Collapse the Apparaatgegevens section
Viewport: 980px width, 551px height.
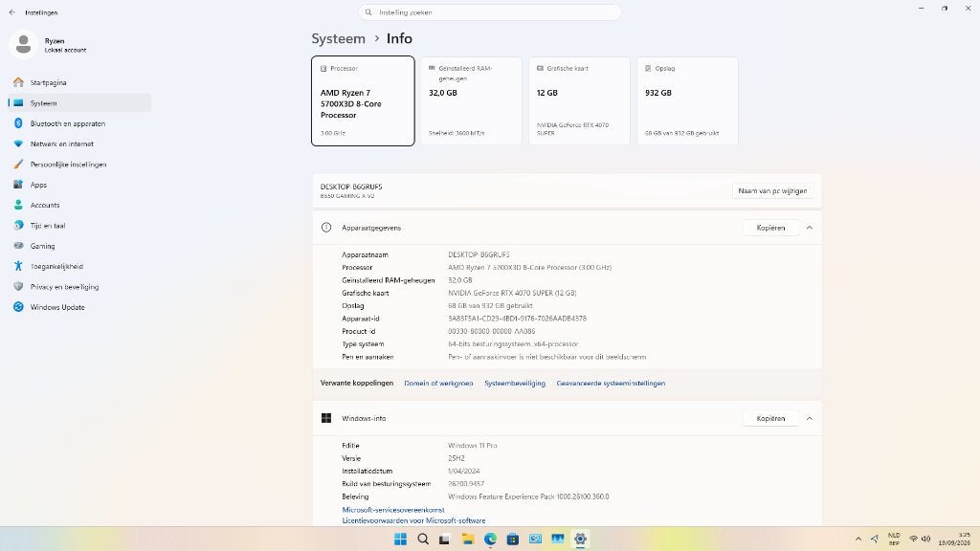(x=810, y=228)
